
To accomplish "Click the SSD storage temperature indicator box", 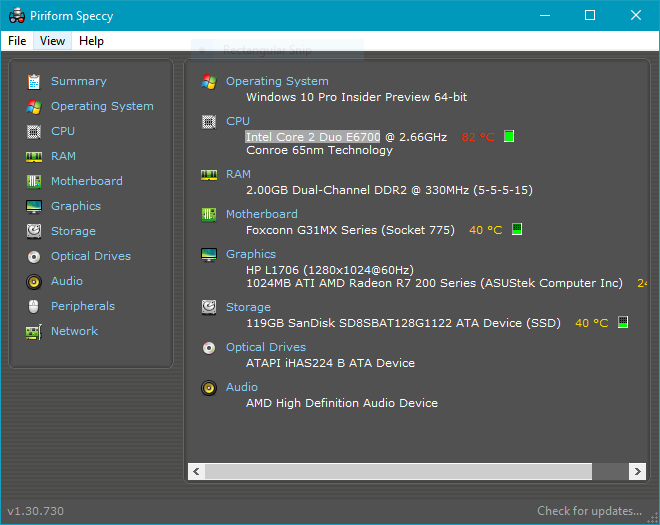I will (623, 322).
